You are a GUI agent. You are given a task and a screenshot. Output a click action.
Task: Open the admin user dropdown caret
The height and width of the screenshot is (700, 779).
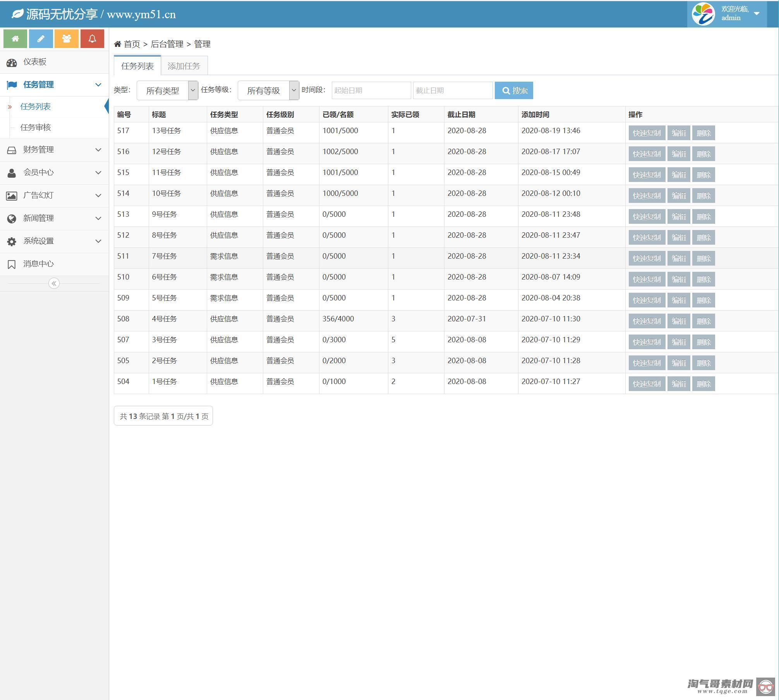(x=757, y=14)
